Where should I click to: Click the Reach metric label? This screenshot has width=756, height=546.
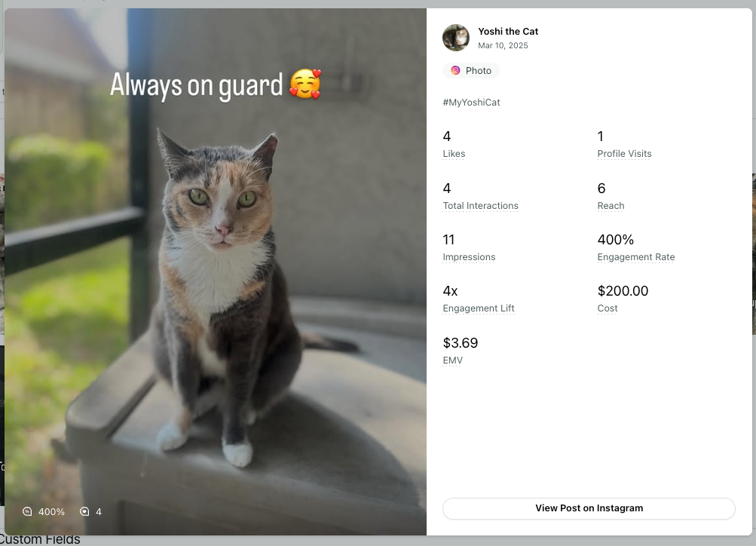click(x=611, y=205)
